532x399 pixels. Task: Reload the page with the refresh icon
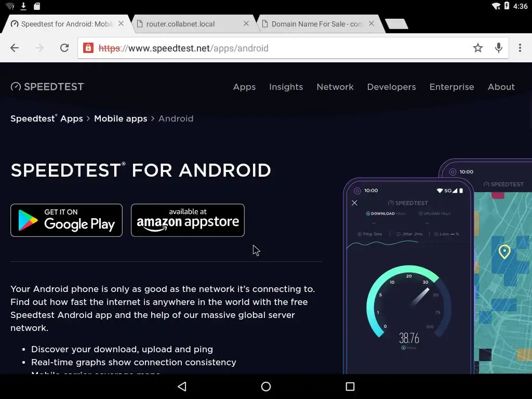[64, 48]
